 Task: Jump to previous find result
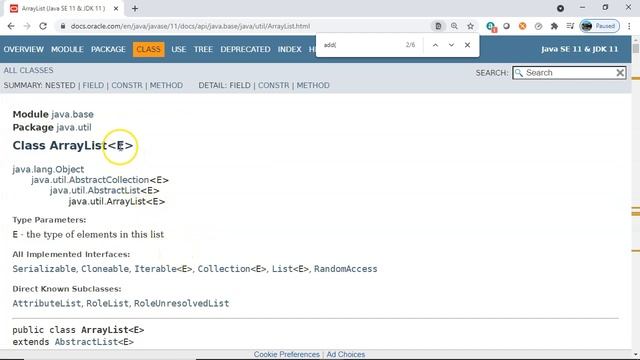click(x=436, y=45)
